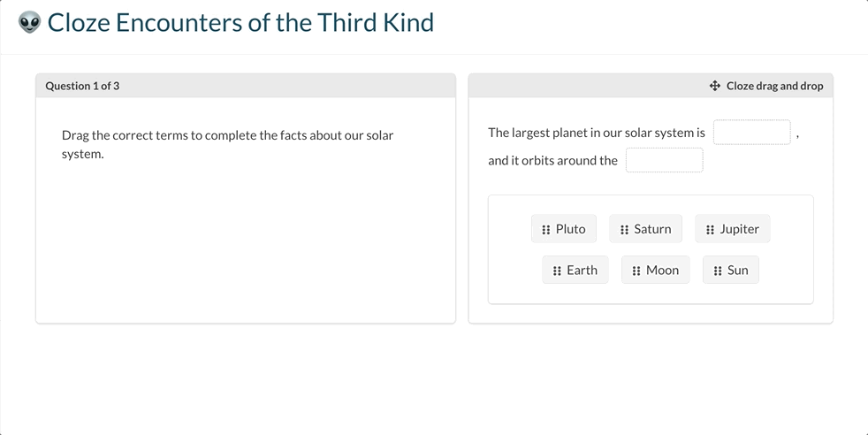Click the grip handle icon on Sun

[x=718, y=271]
